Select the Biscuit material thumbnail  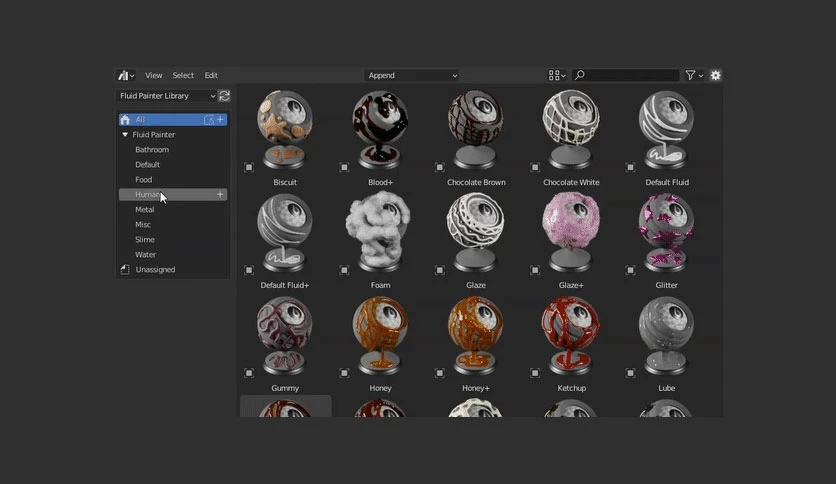tap(285, 130)
